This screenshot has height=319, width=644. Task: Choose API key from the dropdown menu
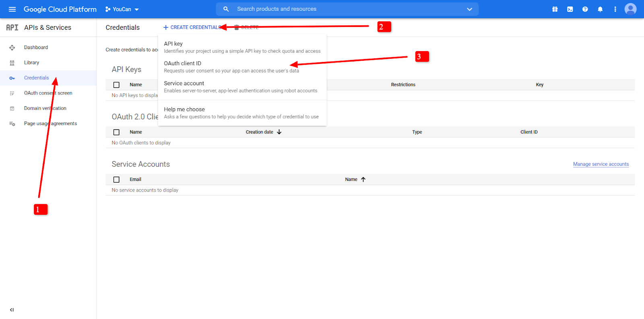(242, 47)
